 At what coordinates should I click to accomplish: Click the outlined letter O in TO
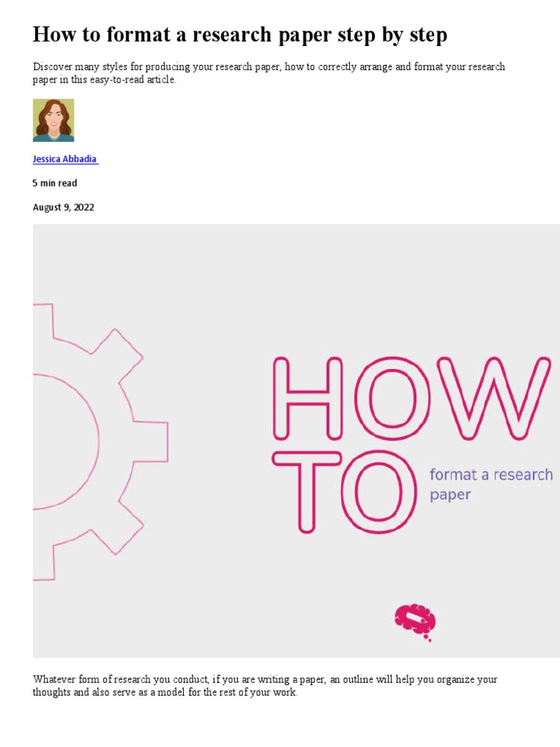[379, 492]
